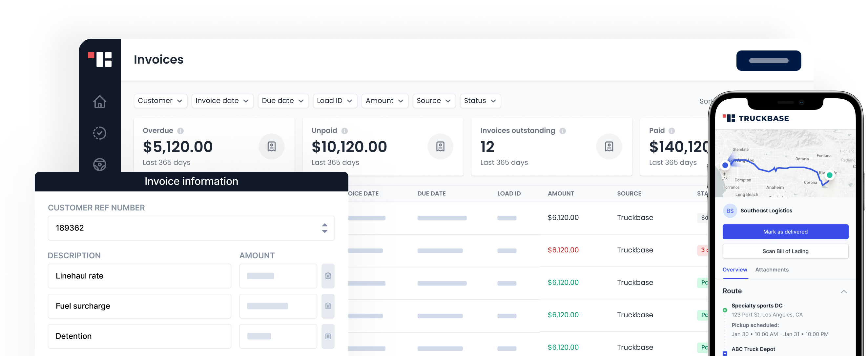Select the Home icon in the sidebar
Image resolution: width=868 pixels, height=356 pixels.
[100, 101]
